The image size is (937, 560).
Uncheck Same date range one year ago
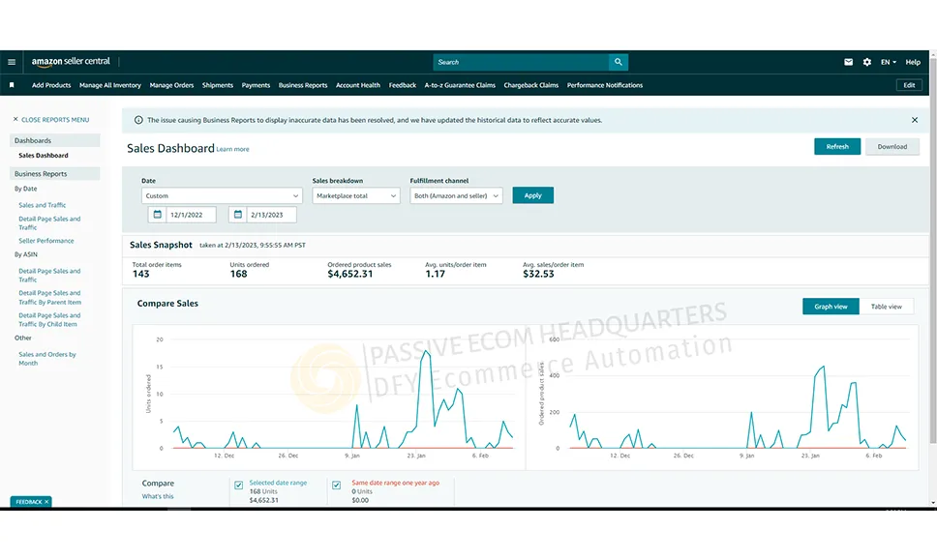tap(337, 485)
